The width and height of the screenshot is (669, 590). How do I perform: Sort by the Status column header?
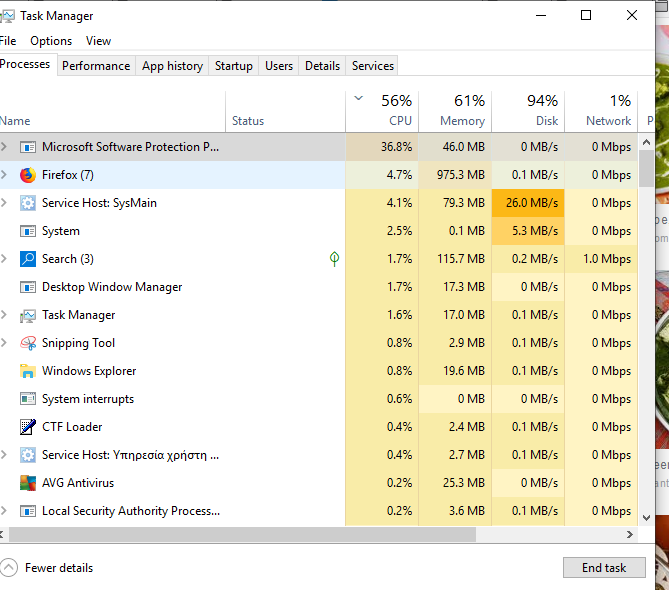click(x=285, y=112)
